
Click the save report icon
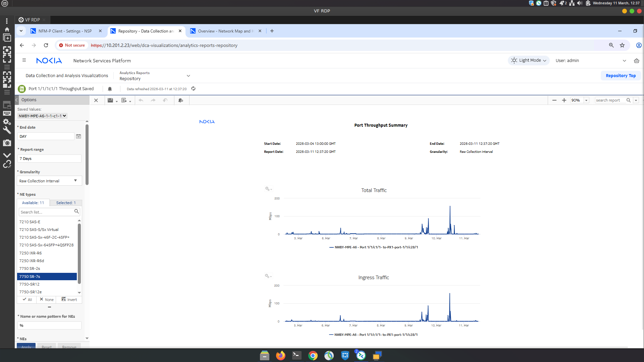click(x=110, y=100)
